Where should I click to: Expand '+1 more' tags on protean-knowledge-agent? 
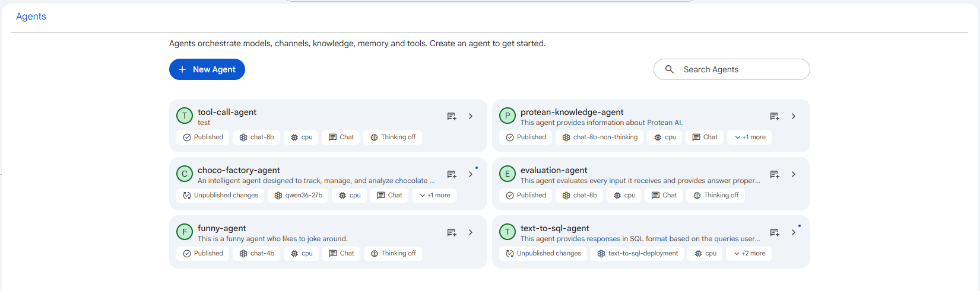(750, 137)
